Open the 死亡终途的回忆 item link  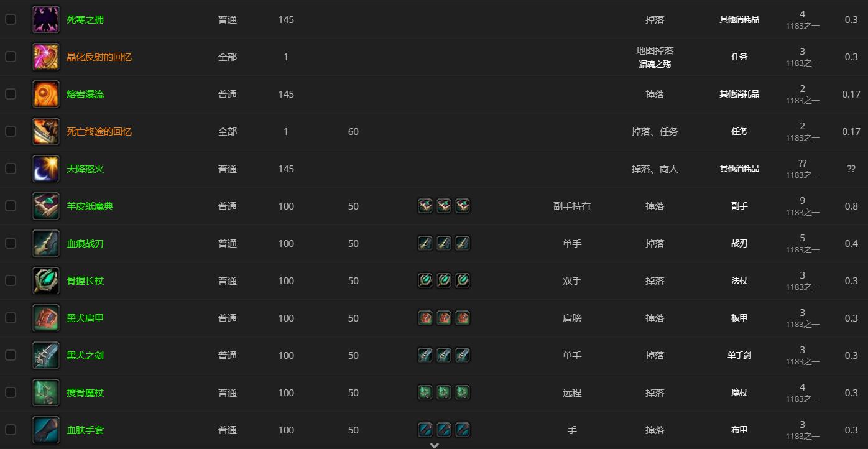tap(99, 131)
